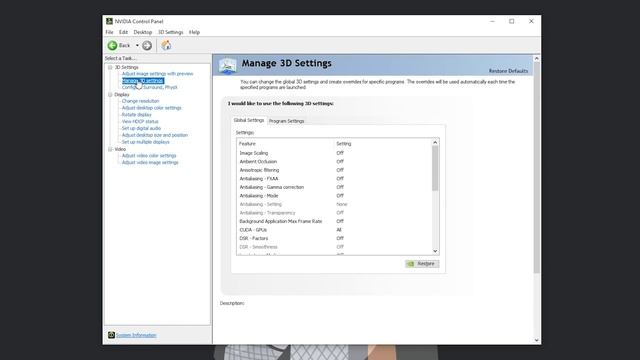Screen dimensions: 640x360
Task: Click the System Information icon
Action: (111, 335)
